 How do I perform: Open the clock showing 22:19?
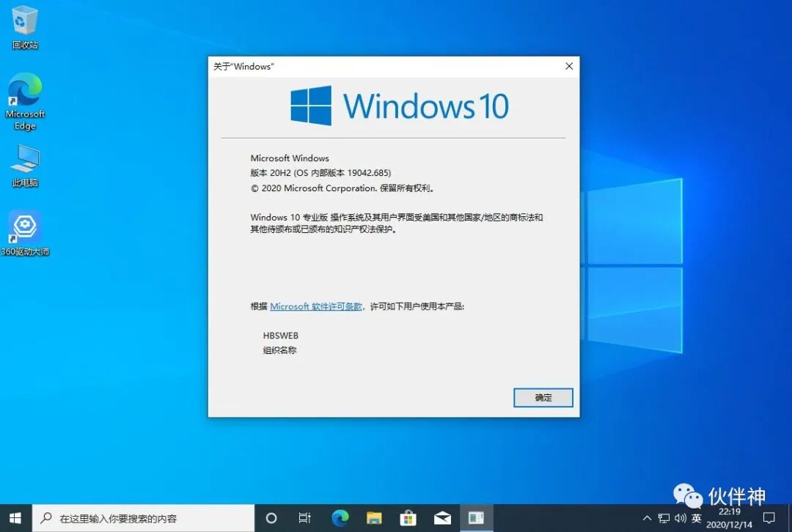point(730,518)
